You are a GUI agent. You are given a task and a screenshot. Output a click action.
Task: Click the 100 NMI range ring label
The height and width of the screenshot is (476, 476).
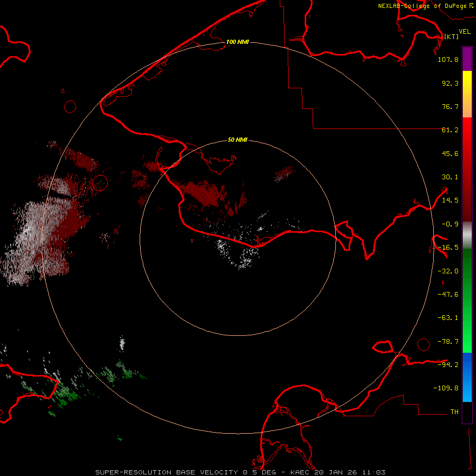237,42
